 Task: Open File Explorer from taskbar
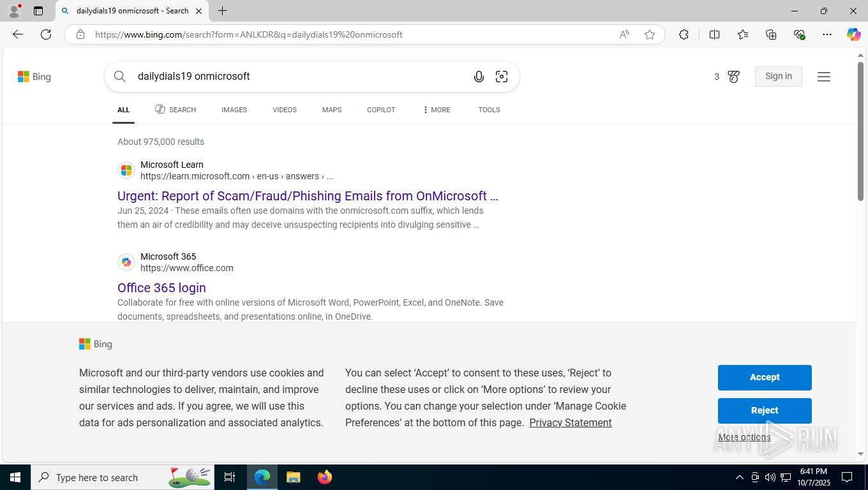pyautogui.click(x=293, y=477)
